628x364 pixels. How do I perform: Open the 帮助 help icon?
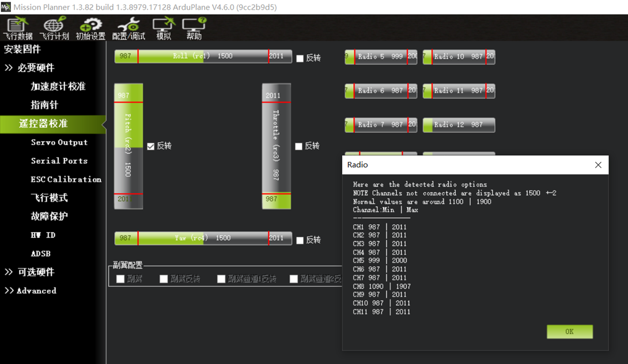click(194, 28)
